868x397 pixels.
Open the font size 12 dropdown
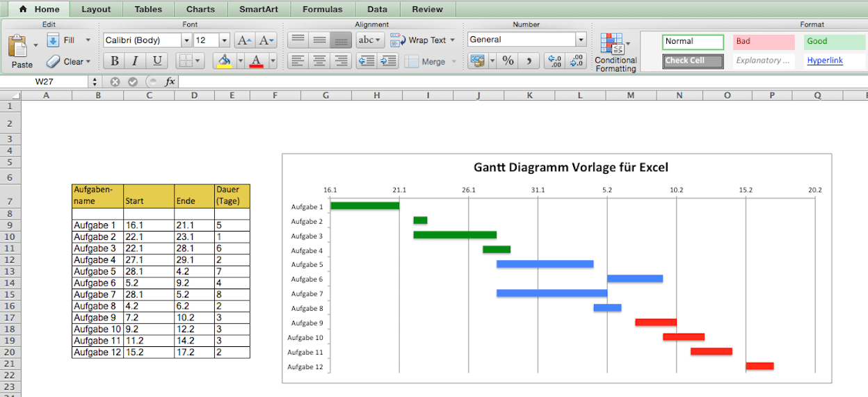tap(224, 40)
